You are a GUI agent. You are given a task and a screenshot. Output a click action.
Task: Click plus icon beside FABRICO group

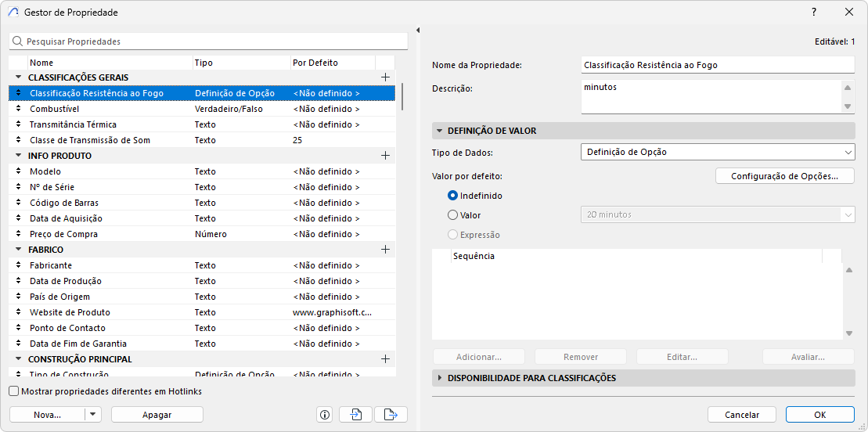(x=385, y=250)
